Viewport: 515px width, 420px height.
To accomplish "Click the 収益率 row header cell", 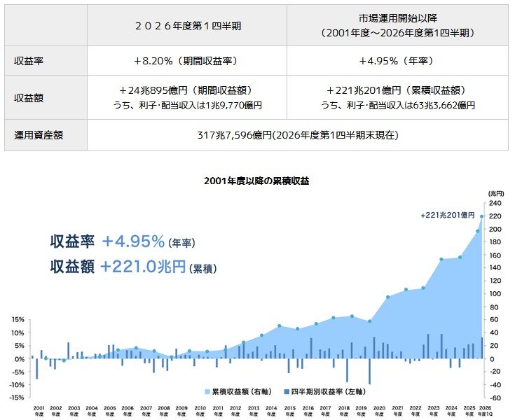I will click(46, 61).
